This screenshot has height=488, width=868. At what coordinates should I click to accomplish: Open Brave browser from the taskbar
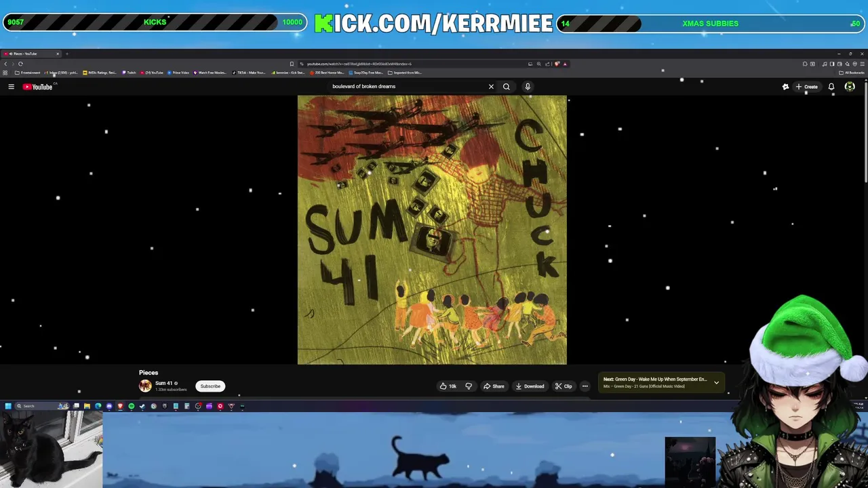[120, 406]
